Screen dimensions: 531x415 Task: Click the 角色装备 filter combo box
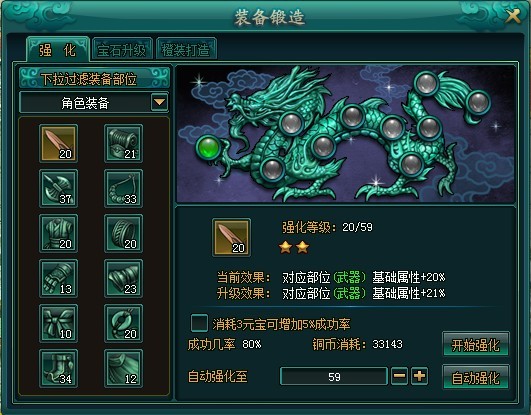point(94,102)
